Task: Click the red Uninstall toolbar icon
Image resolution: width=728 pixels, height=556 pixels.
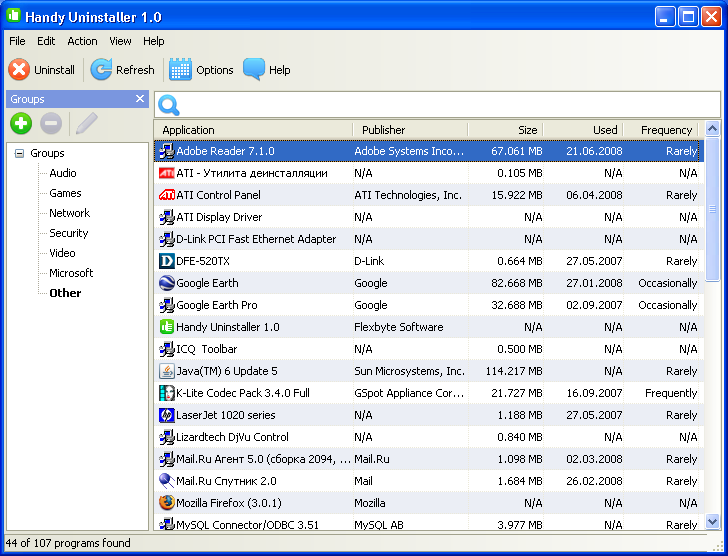Action: 20,70
